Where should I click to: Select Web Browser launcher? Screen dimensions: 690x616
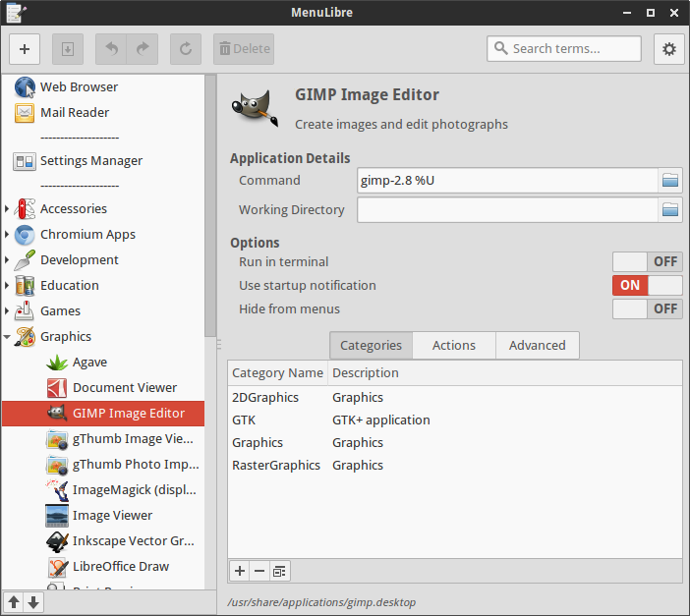point(103,87)
